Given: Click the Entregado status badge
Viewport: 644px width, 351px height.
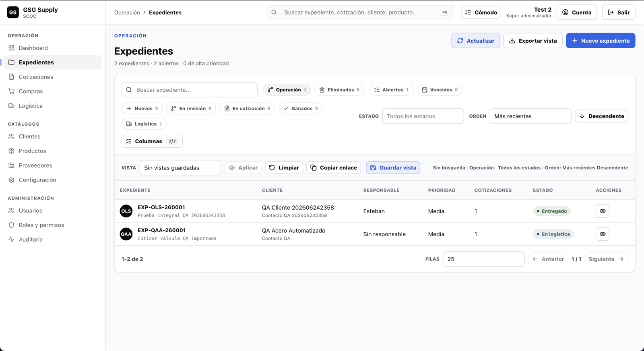Looking at the screenshot, I should pyautogui.click(x=552, y=211).
